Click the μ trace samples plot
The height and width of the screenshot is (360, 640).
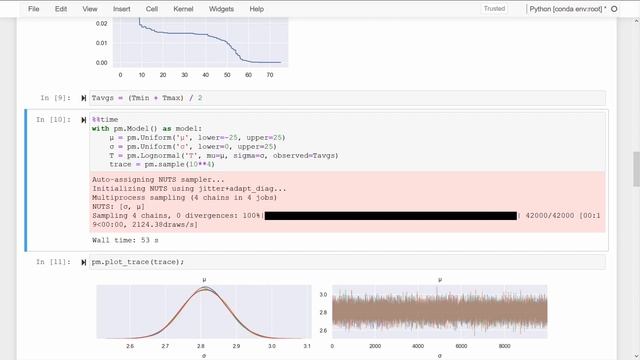point(440,311)
